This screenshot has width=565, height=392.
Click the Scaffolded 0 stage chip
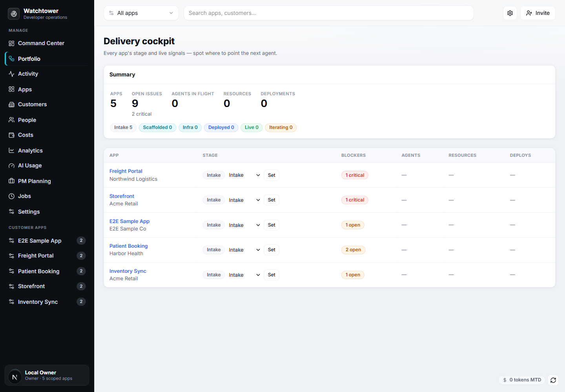pos(157,127)
